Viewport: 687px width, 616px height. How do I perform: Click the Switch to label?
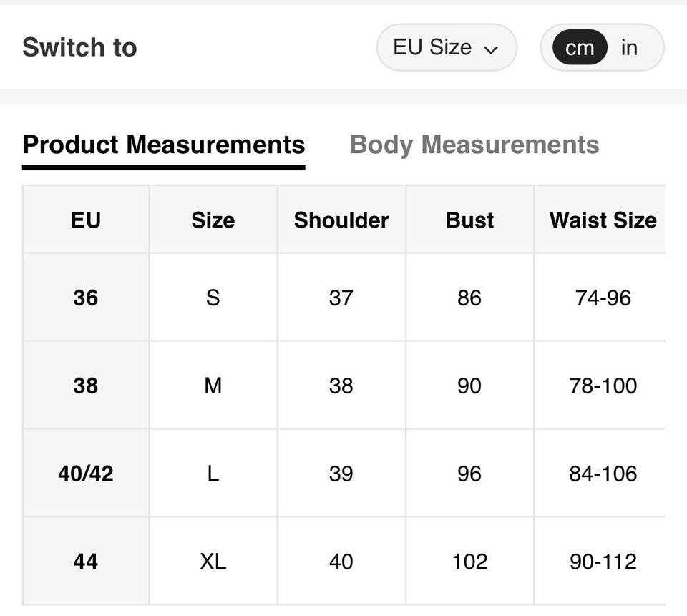79,47
